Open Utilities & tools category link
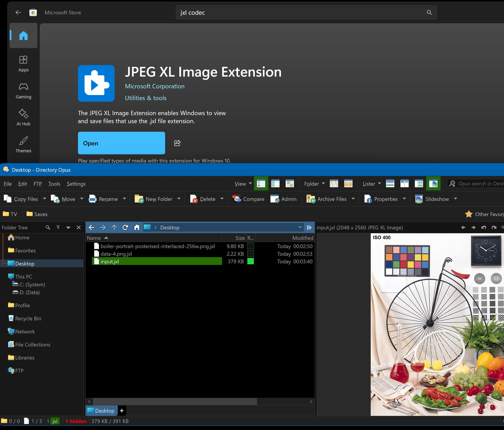This screenshot has width=504, height=430. tap(146, 98)
